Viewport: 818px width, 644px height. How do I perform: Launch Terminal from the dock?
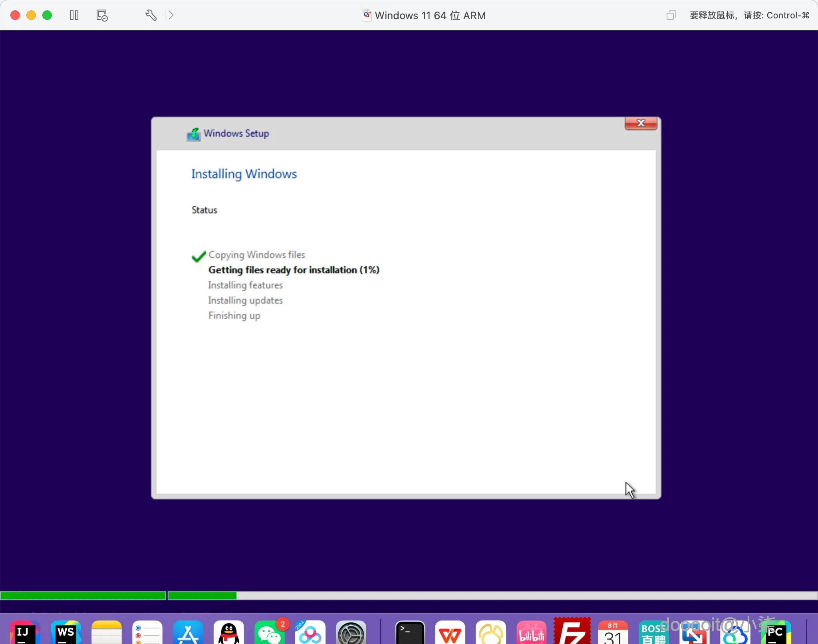(x=410, y=633)
